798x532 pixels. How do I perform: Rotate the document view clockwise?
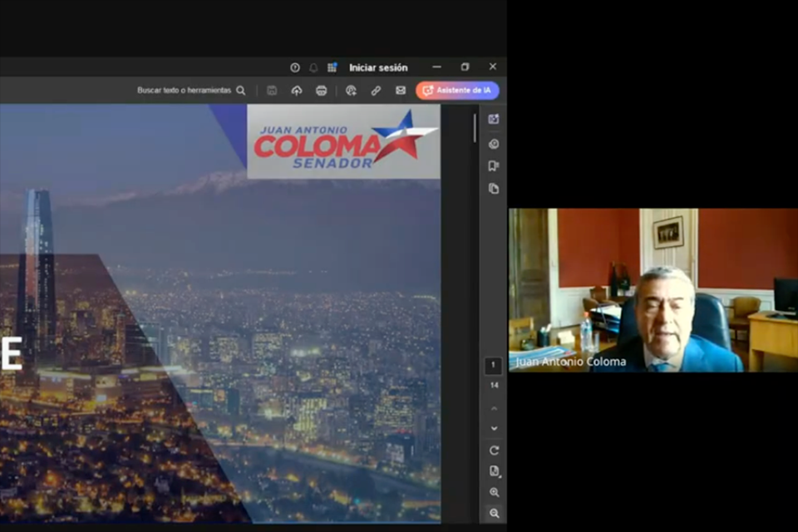[x=494, y=451]
